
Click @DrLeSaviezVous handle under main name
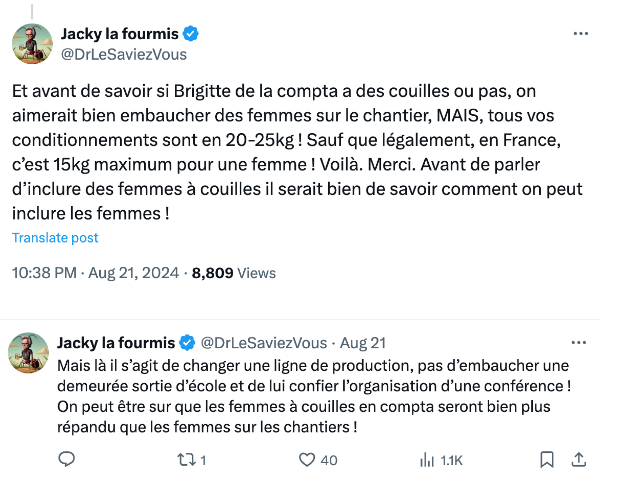[124, 55]
